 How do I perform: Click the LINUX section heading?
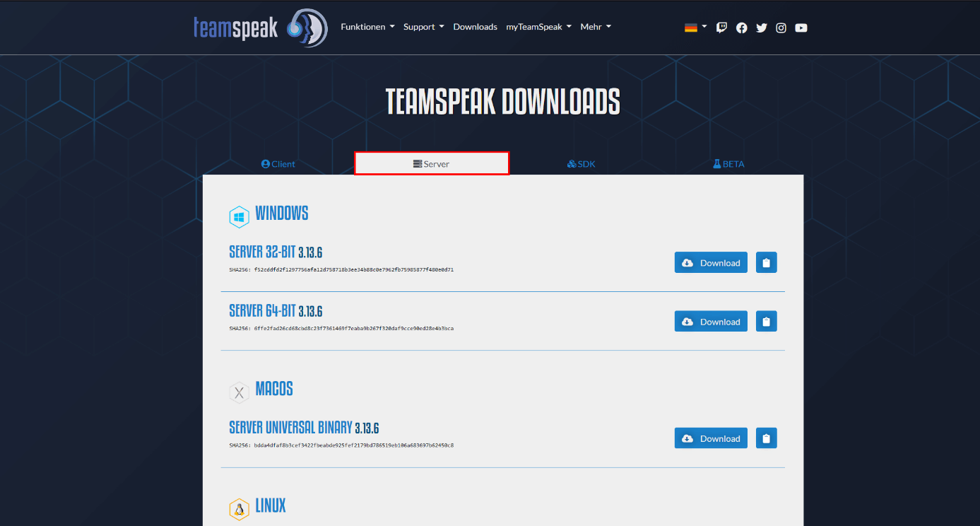click(x=271, y=506)
